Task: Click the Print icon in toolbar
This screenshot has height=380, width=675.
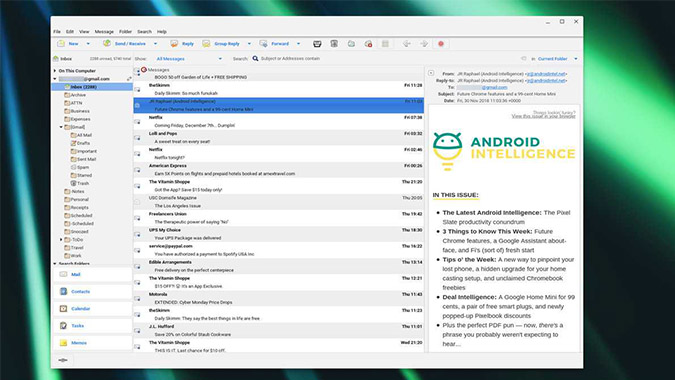Action: point(317,43)
